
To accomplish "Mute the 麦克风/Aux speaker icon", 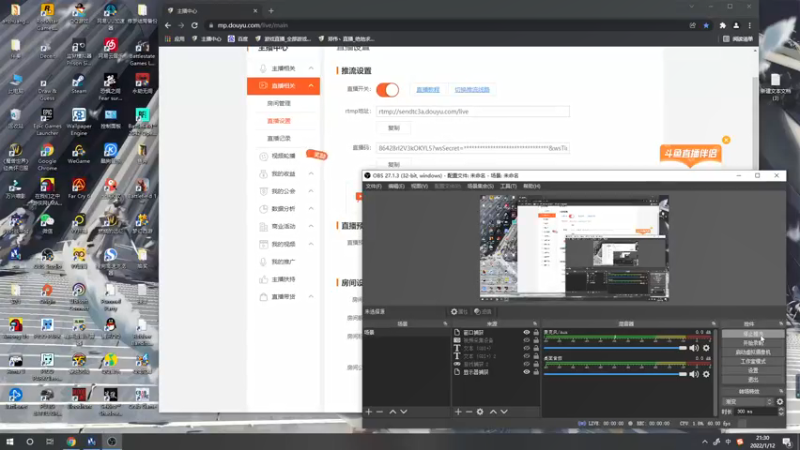I will pyautogui.click(x=694, y=348).
